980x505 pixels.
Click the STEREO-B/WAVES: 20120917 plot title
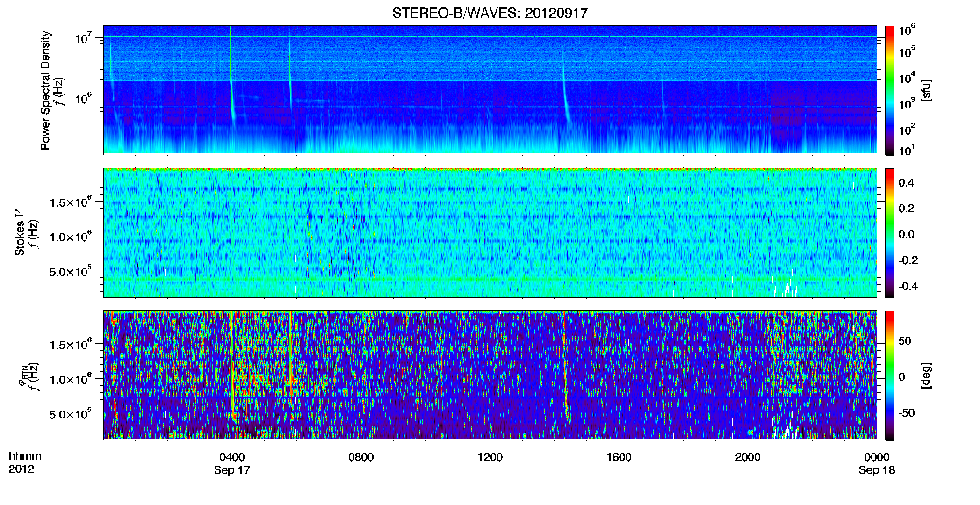[x=490, y=13]
